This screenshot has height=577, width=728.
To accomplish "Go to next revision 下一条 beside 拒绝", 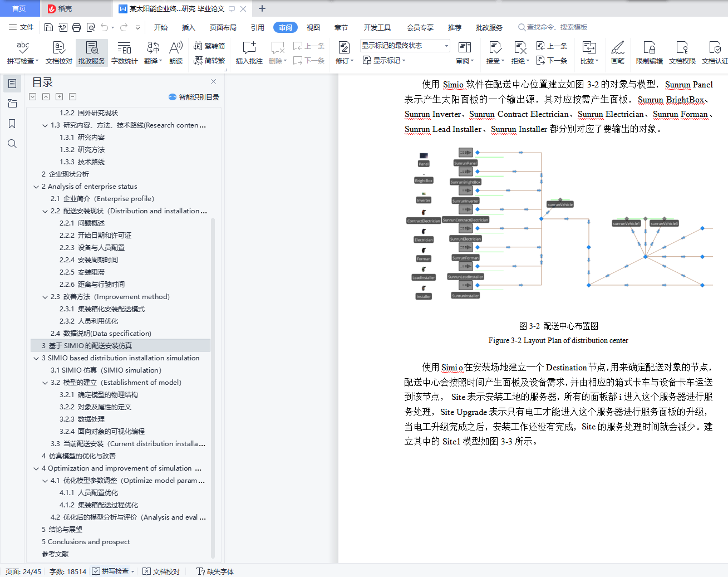I will click(552, 60).
